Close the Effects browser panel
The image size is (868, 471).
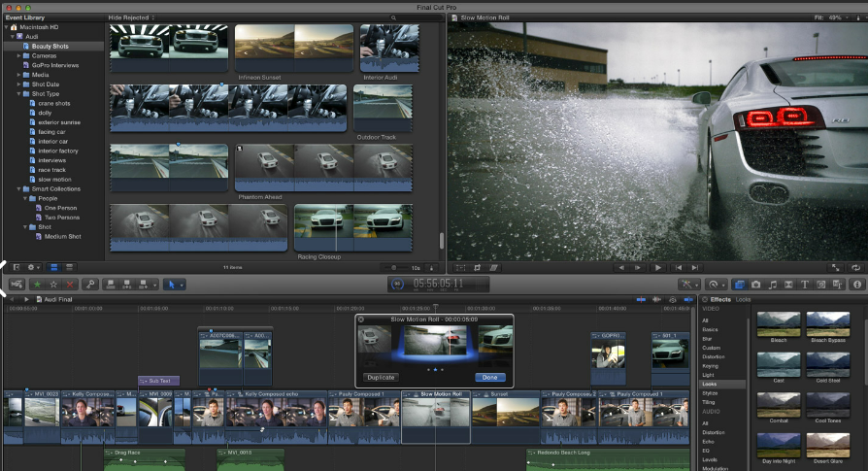point(705,299)
